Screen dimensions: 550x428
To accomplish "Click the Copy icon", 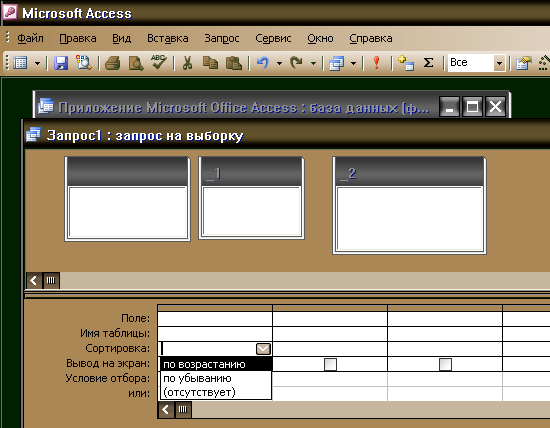I will [x=210, y=63].
